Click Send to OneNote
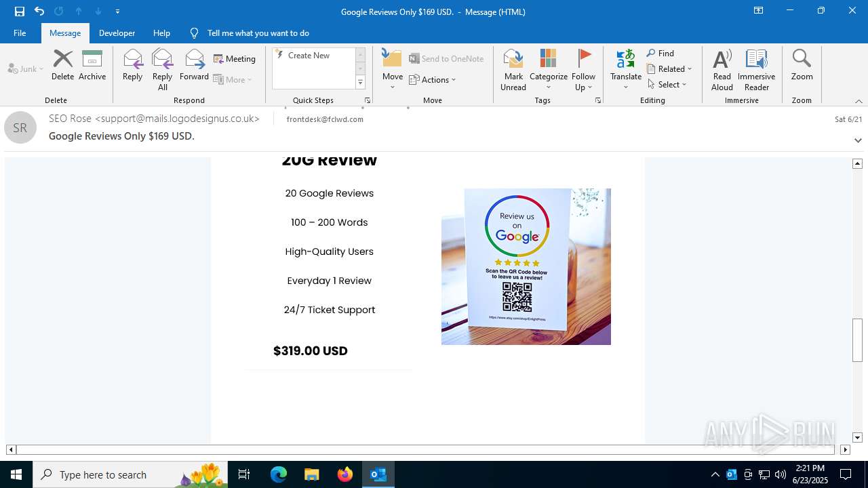Screen dimensions: 868x488 (446, 59)
